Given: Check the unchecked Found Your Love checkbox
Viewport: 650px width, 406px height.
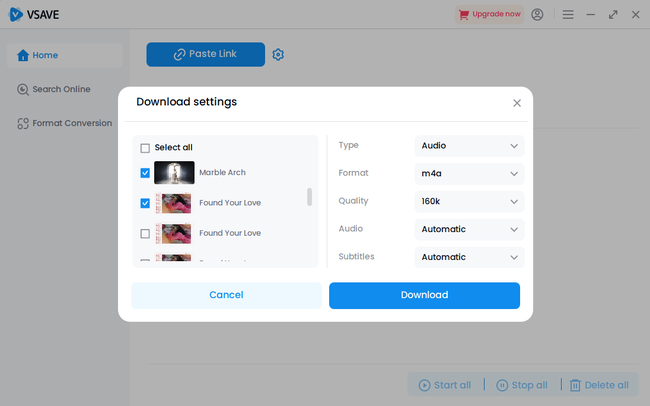Looking at the screenshot, I should click(x=145, y=233).
